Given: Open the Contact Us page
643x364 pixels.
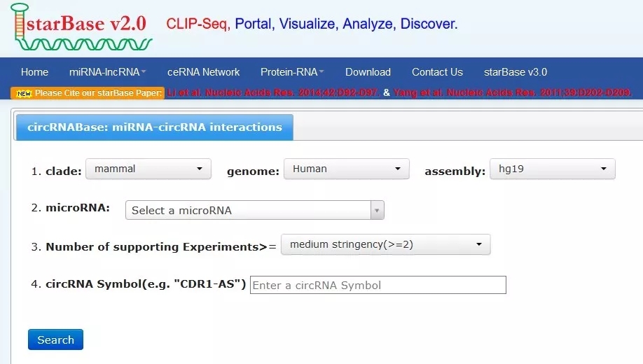Looking at the screenshot, I should tap(437, 72).
